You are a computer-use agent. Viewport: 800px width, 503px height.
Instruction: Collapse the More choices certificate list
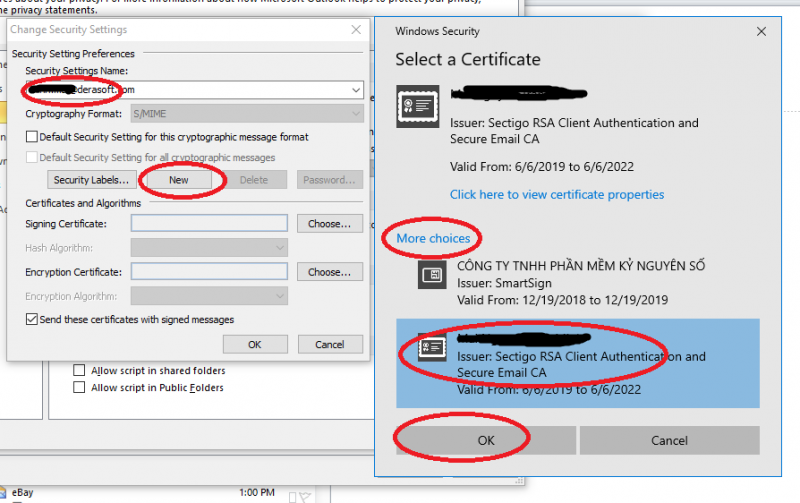(x=433, y=239)
